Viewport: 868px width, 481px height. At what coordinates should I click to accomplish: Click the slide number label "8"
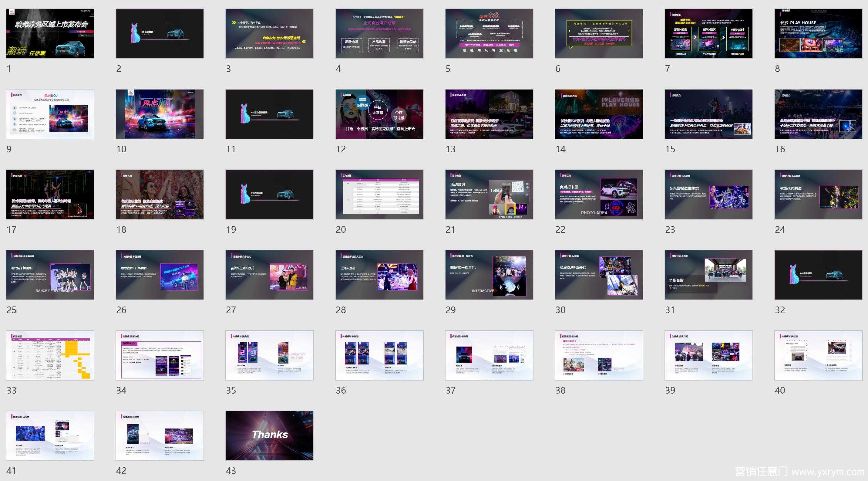pos(777,69)
